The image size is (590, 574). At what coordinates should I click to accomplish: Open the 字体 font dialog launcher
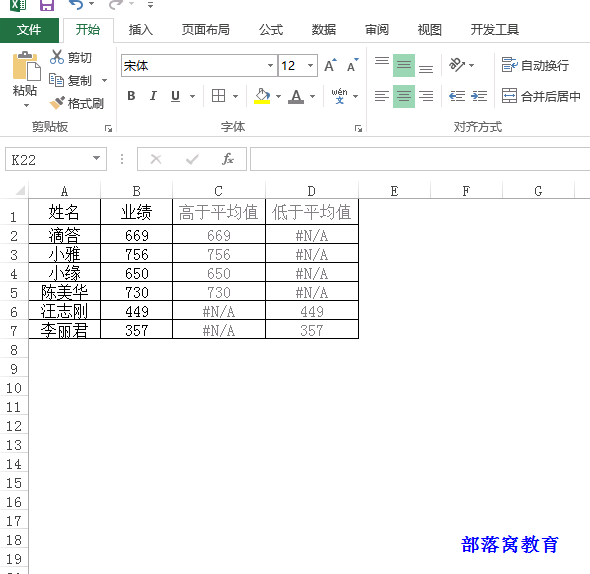click(358, 129)
